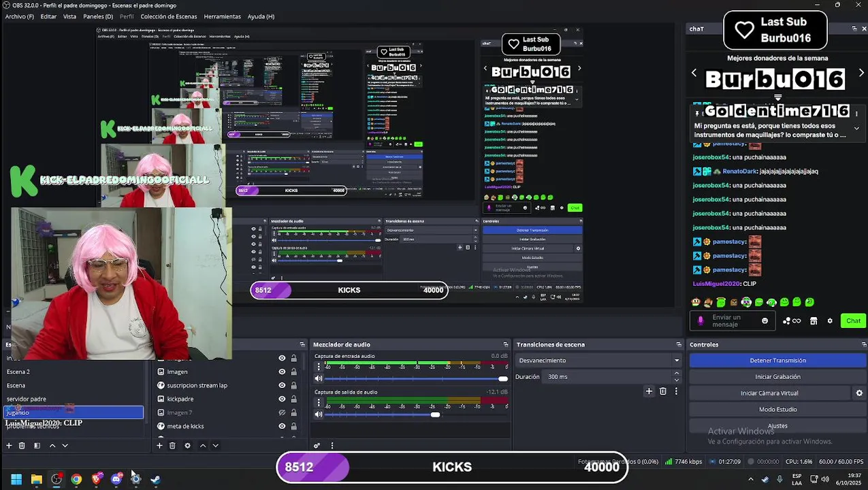The image size is (868, 490).
Task: Click the green Chat send button
Action: tap(853, 321)
